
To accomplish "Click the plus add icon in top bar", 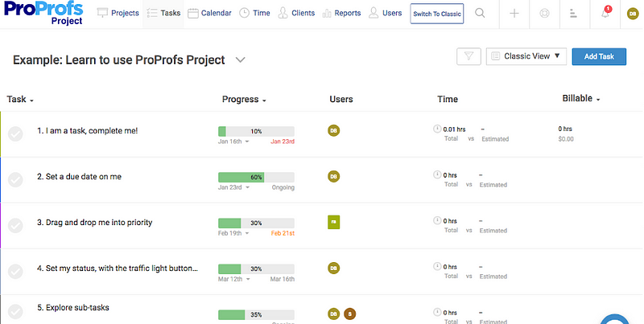I will coord(515,14).
